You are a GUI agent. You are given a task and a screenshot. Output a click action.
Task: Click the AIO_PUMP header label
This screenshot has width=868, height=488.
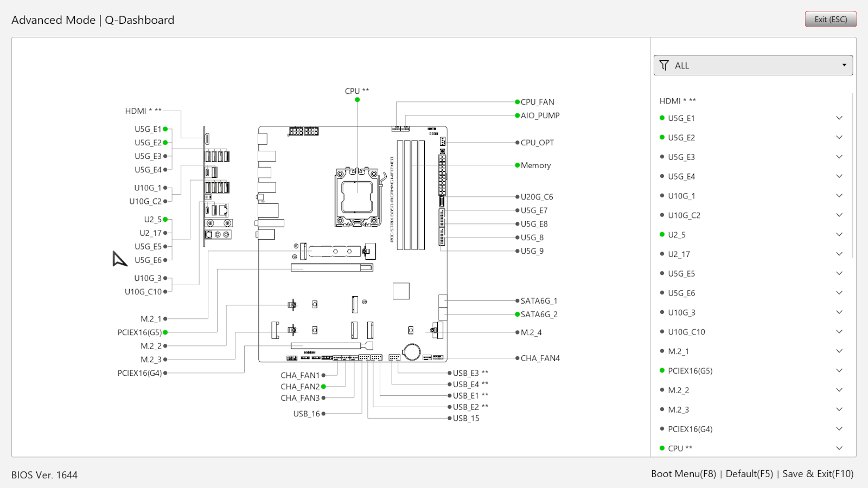point(540,115)
